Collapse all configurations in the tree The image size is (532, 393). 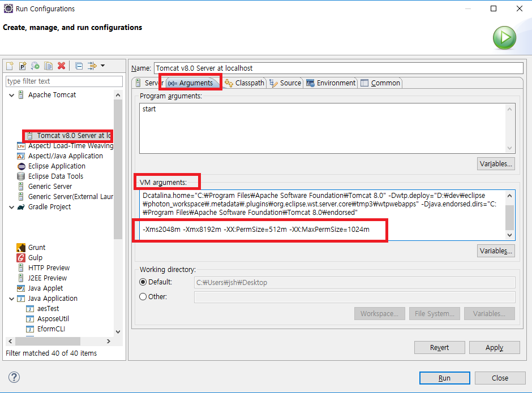click(x=79, y=66)
